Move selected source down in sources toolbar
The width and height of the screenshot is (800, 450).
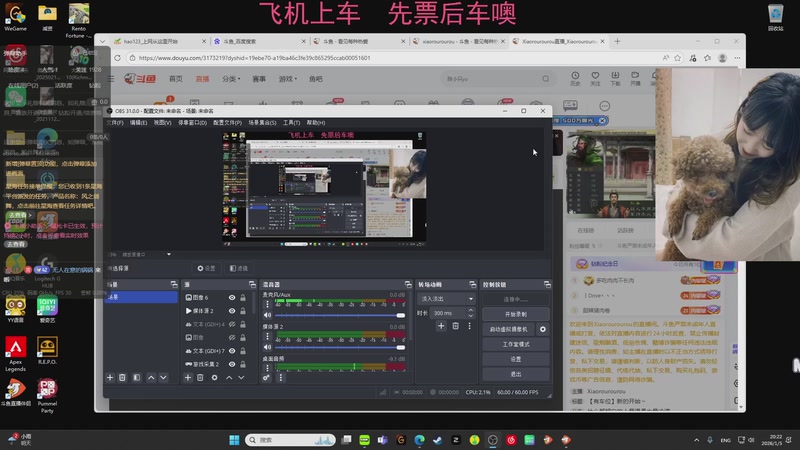coord(241,378)
